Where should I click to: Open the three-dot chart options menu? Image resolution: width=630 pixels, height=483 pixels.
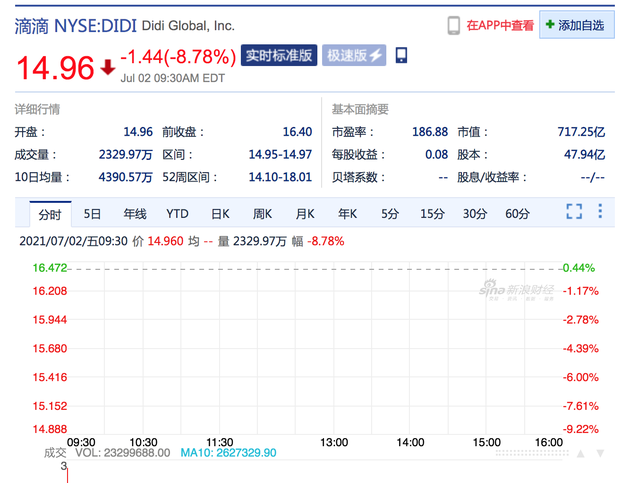[600, 211]
